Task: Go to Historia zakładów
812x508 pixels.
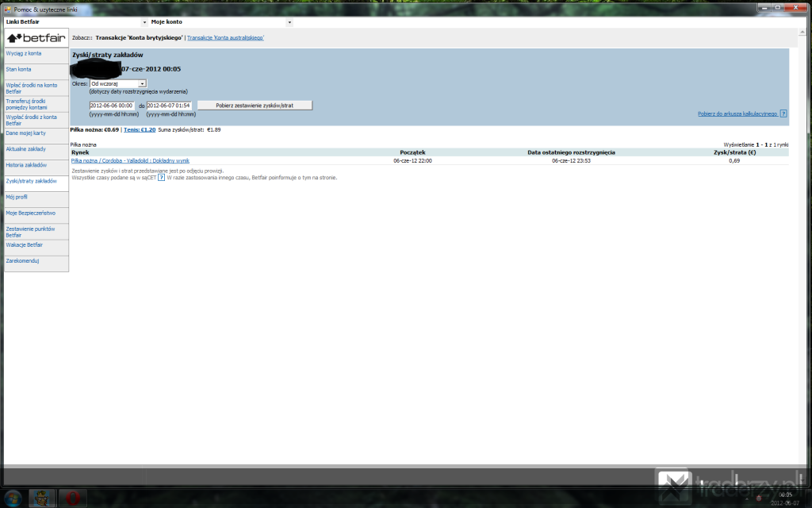Action: [x=26, y=165]
